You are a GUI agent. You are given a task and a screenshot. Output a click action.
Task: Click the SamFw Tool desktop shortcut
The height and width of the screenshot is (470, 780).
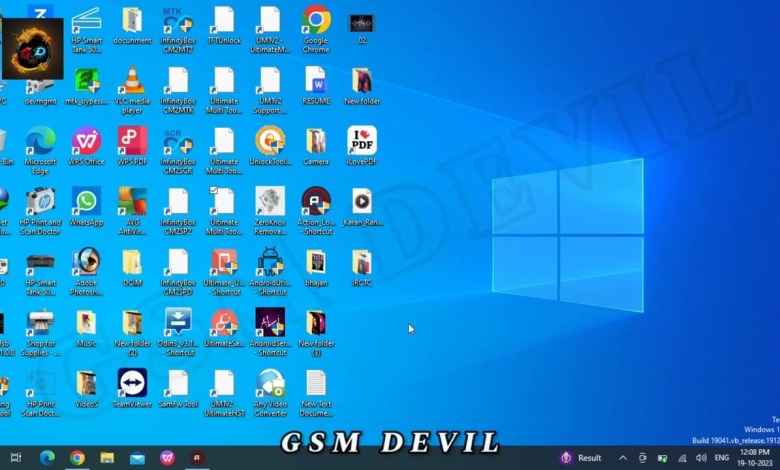click(178, 382)
